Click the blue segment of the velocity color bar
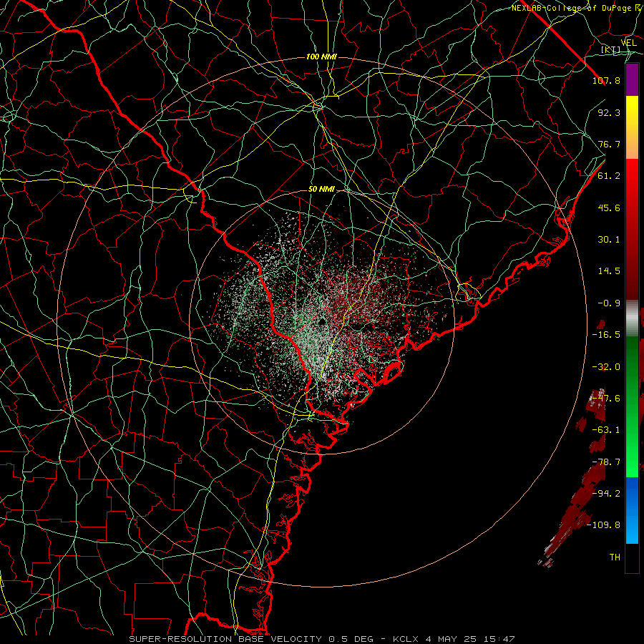This screenshot has height=644, width=644. click(632, 510)
